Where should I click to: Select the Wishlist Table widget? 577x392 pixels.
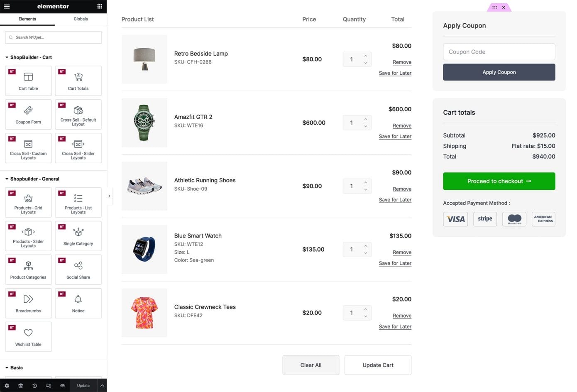28,336
